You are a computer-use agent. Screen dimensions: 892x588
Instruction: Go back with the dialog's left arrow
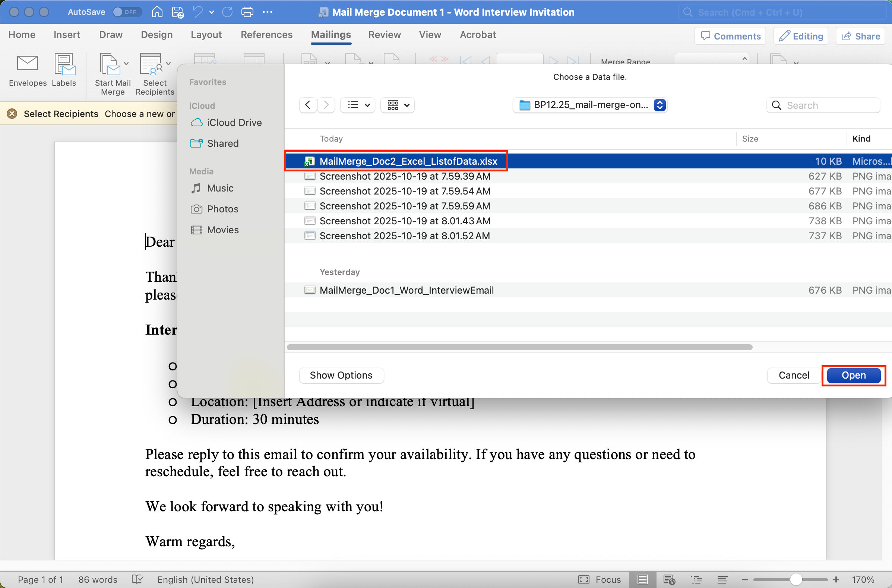[308, 105]
